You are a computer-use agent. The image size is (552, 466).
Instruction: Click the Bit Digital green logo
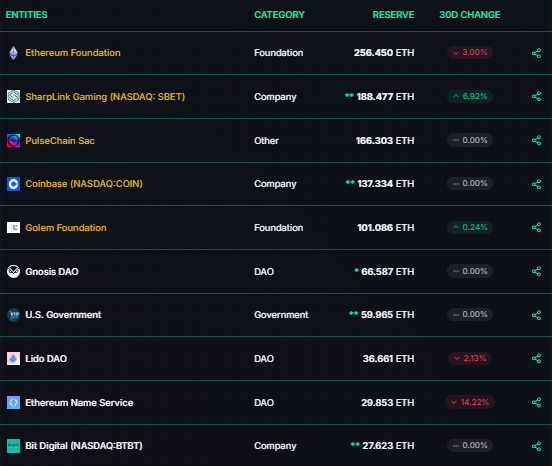coord(13,446)
